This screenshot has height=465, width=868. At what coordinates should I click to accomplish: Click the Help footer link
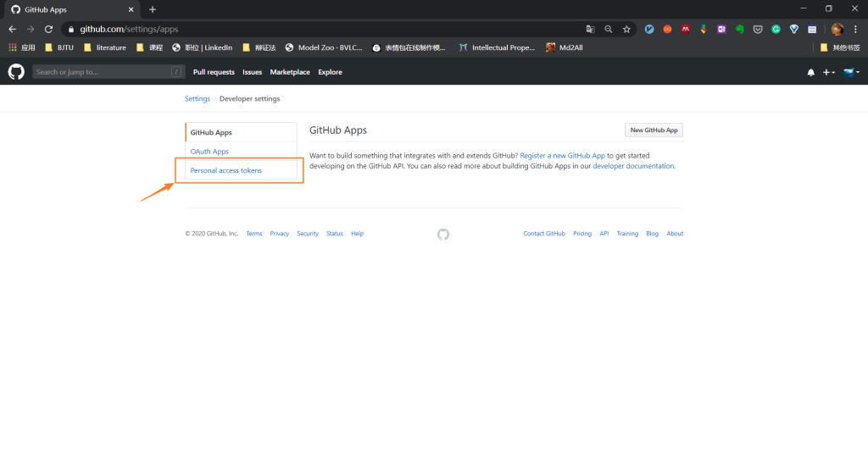pyautogui.click(x=358, y=233)
